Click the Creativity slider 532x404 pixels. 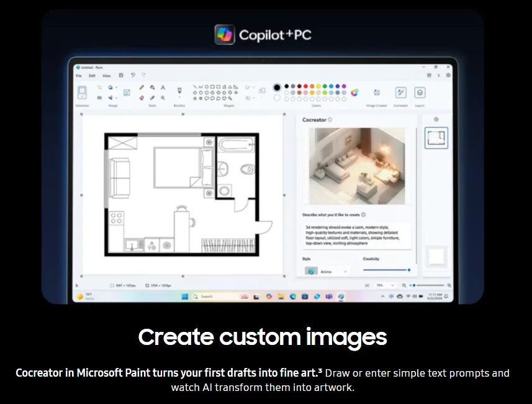pyautogui.click(x=387, y=270)
